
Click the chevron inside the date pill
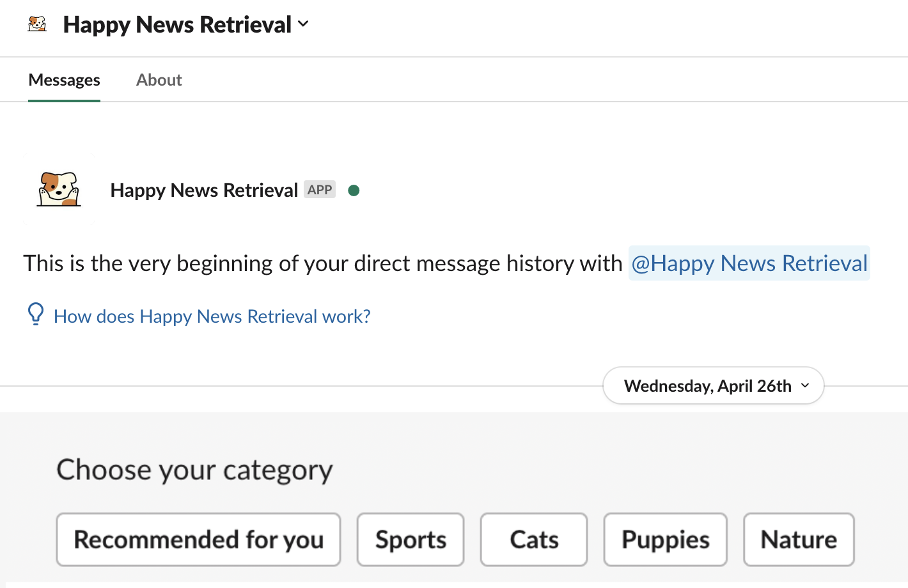(805, 385)
